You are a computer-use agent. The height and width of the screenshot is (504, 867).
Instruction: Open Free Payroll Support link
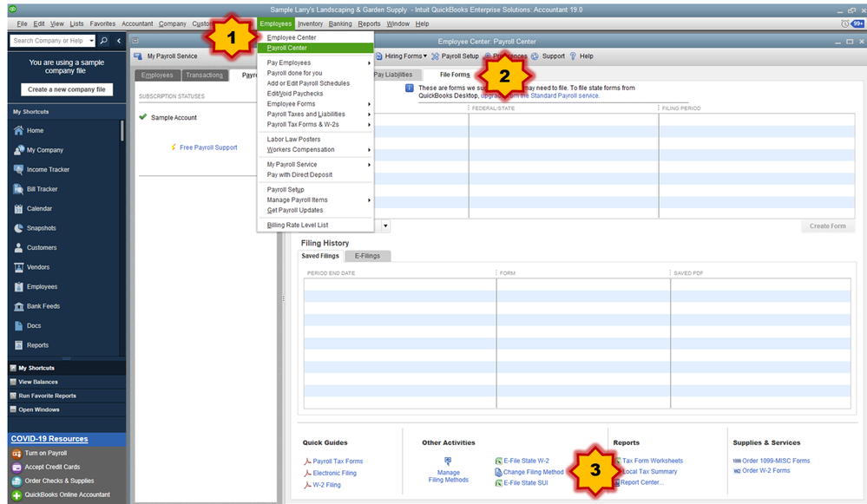[208, 147]
